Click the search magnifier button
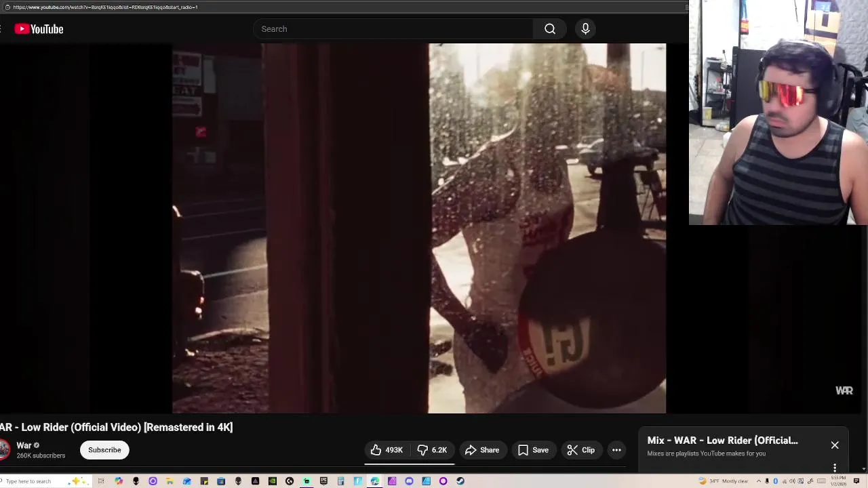This screenshot has width=868, height=488. point(550,29)
